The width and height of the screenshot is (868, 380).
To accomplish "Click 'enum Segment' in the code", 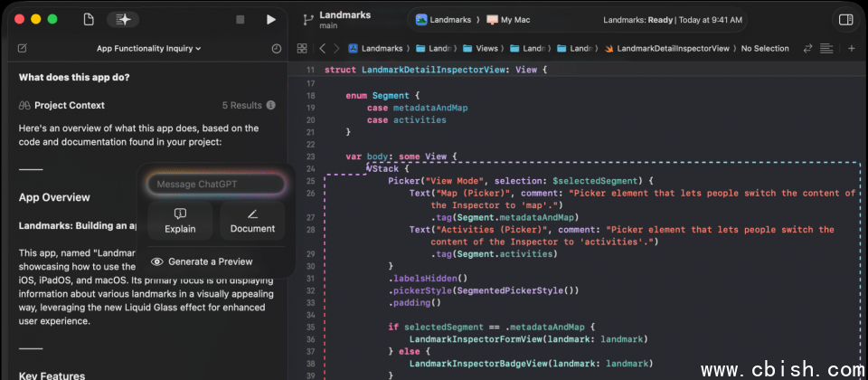I will [378, 96].
